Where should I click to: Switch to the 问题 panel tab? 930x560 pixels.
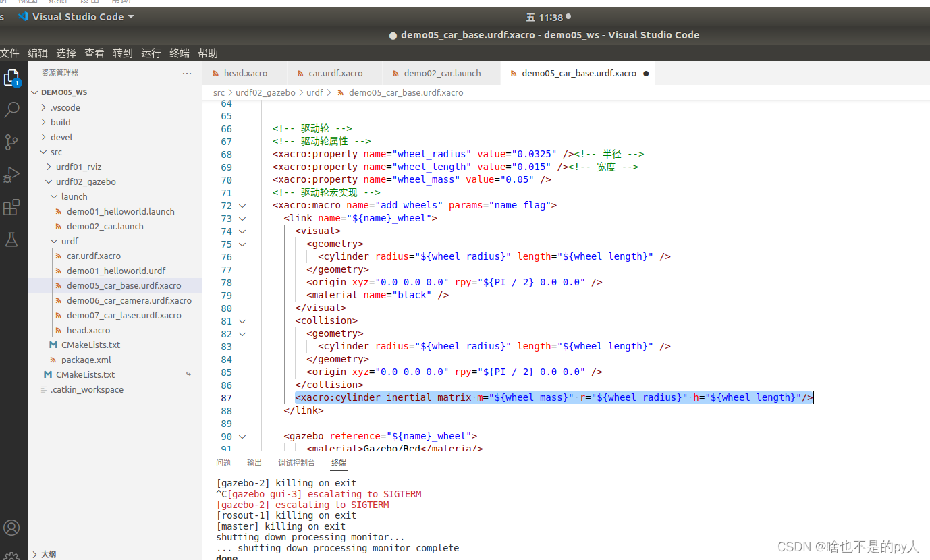pyautogui.click(x=223, y=463)
